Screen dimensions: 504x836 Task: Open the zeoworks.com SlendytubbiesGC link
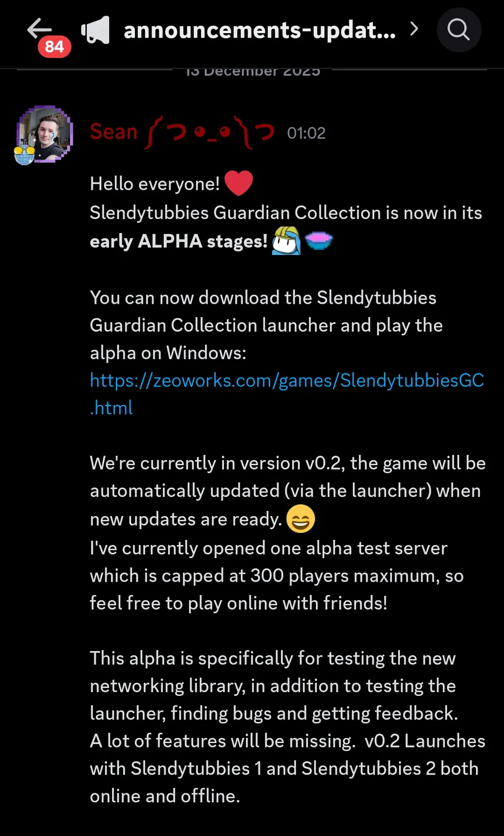(287, 380)
